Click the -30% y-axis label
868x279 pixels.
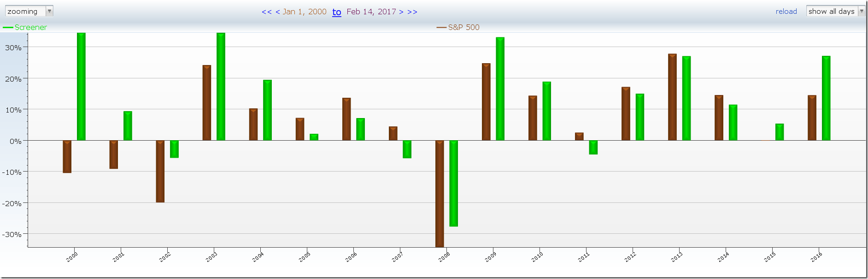(12, 234)
